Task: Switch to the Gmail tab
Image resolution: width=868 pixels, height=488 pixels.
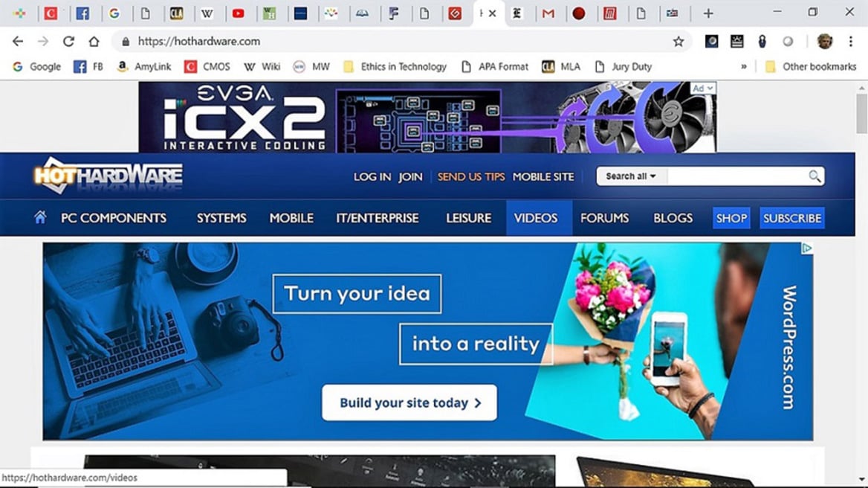Action: click(x=548, y=13)
